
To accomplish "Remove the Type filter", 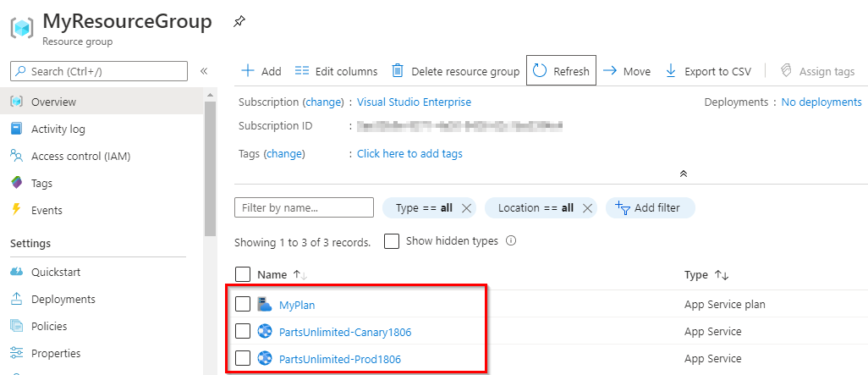I will 466,208.
